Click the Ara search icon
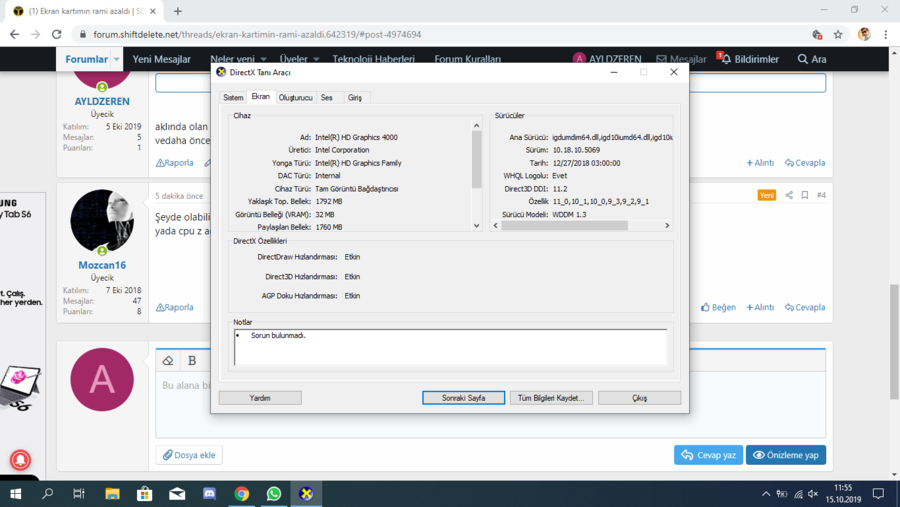Image resolution: width=900 pixels, height=507 pixels. point(802,59)
